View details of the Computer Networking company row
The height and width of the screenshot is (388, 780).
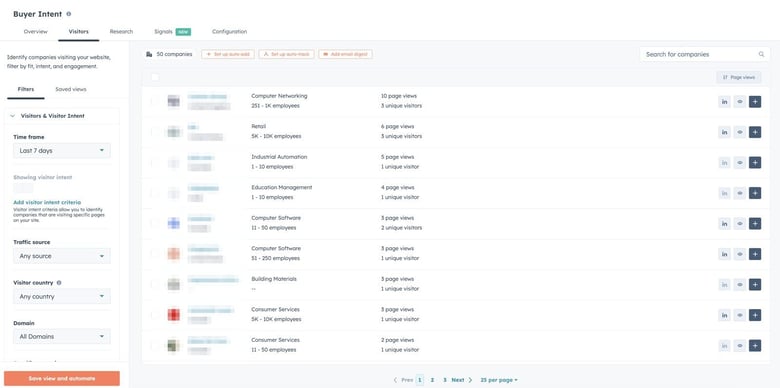[740, 101]
